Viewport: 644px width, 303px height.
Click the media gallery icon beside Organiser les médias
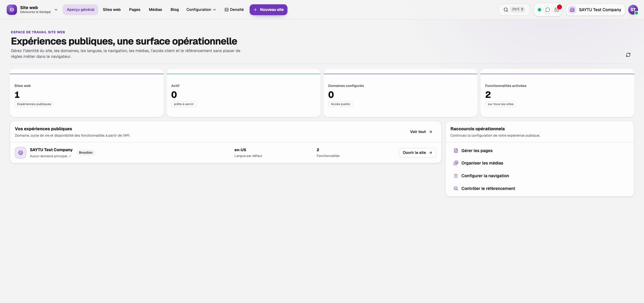[456, 163]
